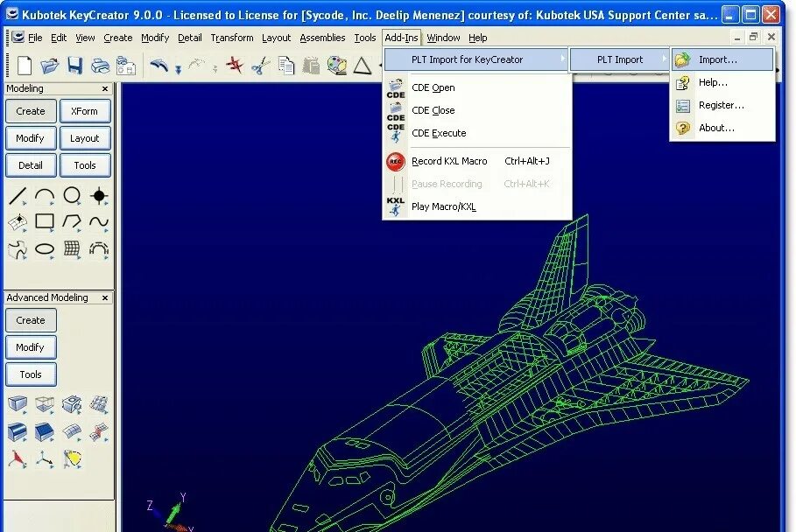Select the Polyline tool in Modeling palette
Screen dimensions: 796x532
coord(72,221)
